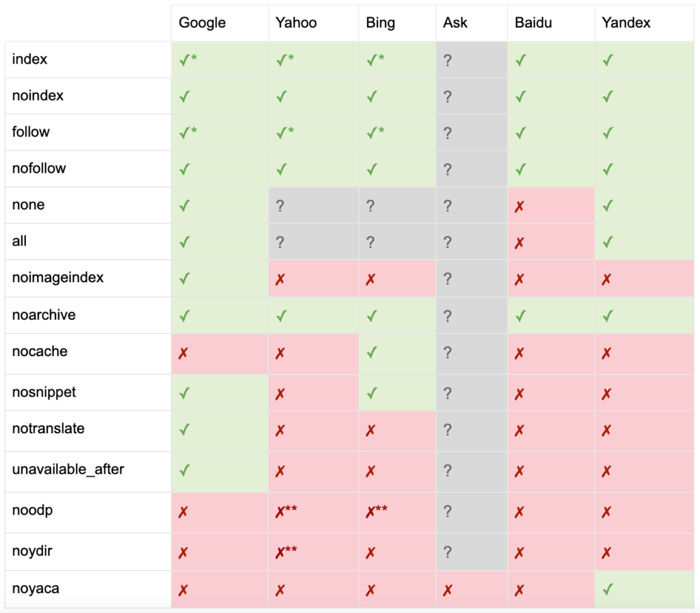Click the unavailable_after row label

point(68,469)
